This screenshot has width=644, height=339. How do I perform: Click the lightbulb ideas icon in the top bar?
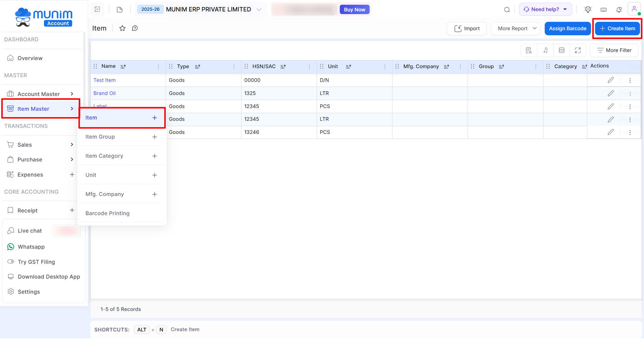pyautogui.click(x=588, y=9)
